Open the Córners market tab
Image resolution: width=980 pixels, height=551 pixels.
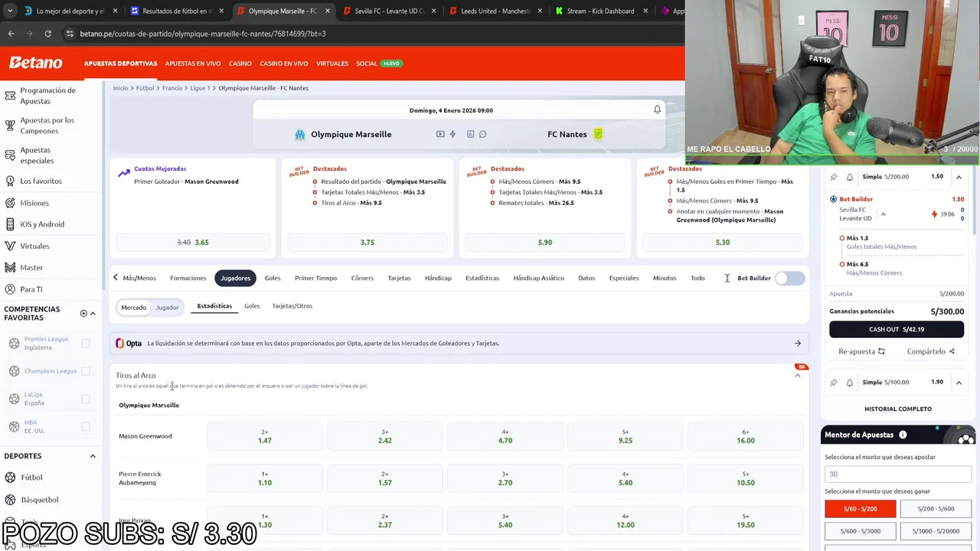[x=362, y=279]
